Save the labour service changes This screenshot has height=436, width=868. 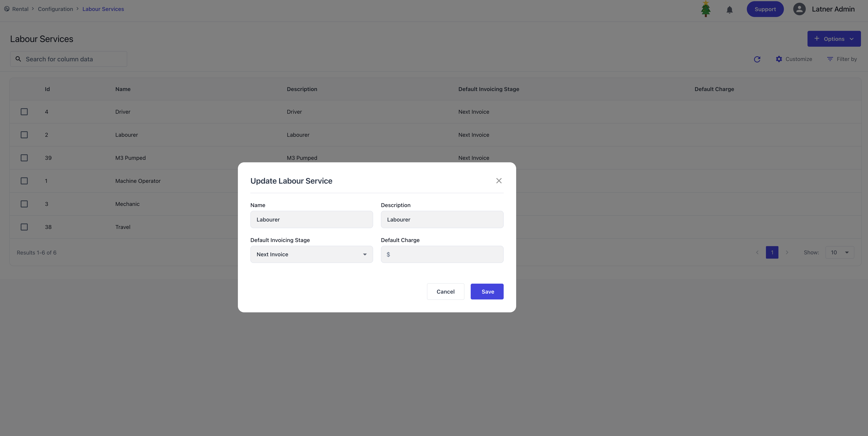point(487,292)
